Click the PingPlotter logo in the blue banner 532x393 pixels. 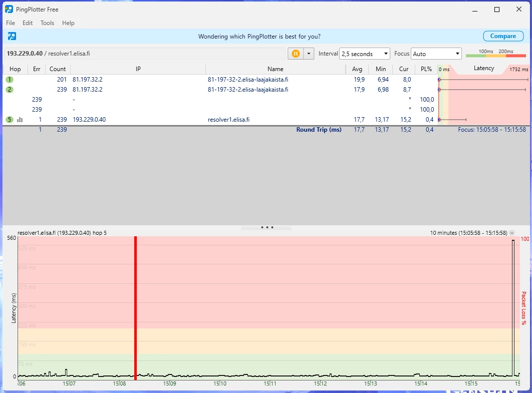[x=12, y=36]
